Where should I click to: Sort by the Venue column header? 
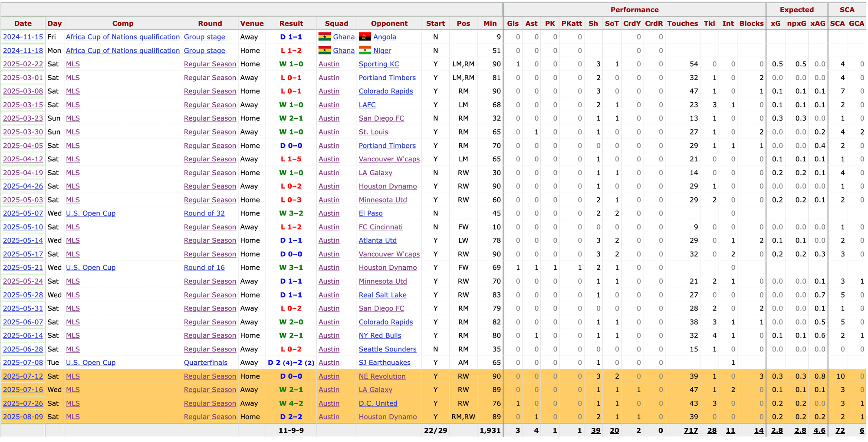[252, 23]
